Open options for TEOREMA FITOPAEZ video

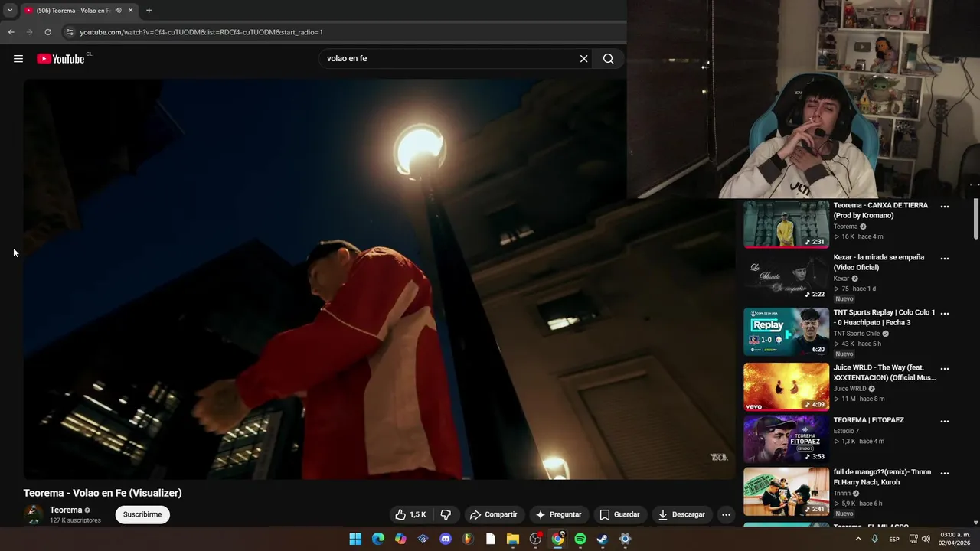point(944,422)
